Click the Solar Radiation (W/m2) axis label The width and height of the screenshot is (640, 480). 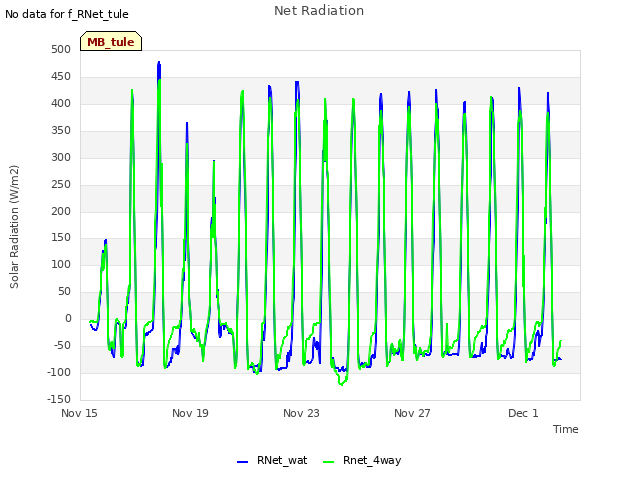[x=14, y=227]
